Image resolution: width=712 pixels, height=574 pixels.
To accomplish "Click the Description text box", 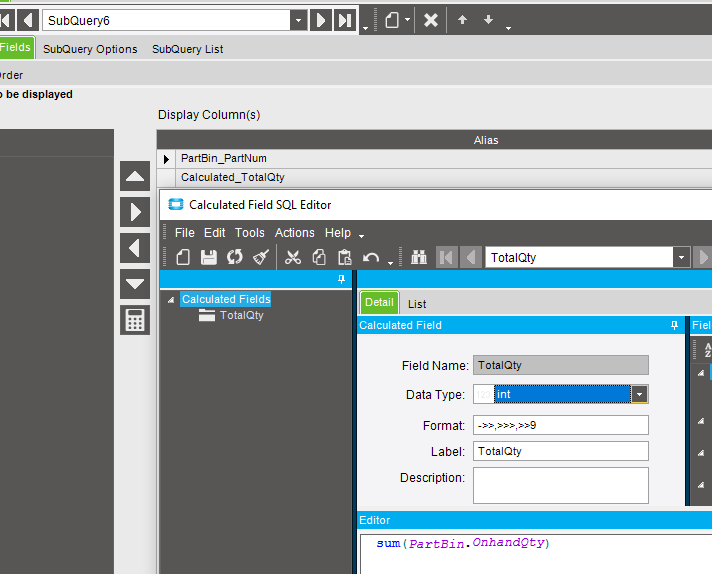I will click(561, 485).
